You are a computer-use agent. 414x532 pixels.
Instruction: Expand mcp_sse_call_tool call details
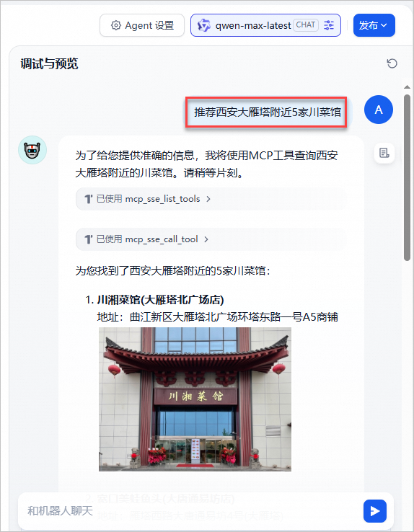pyautogui.click(x=211, y=239)
